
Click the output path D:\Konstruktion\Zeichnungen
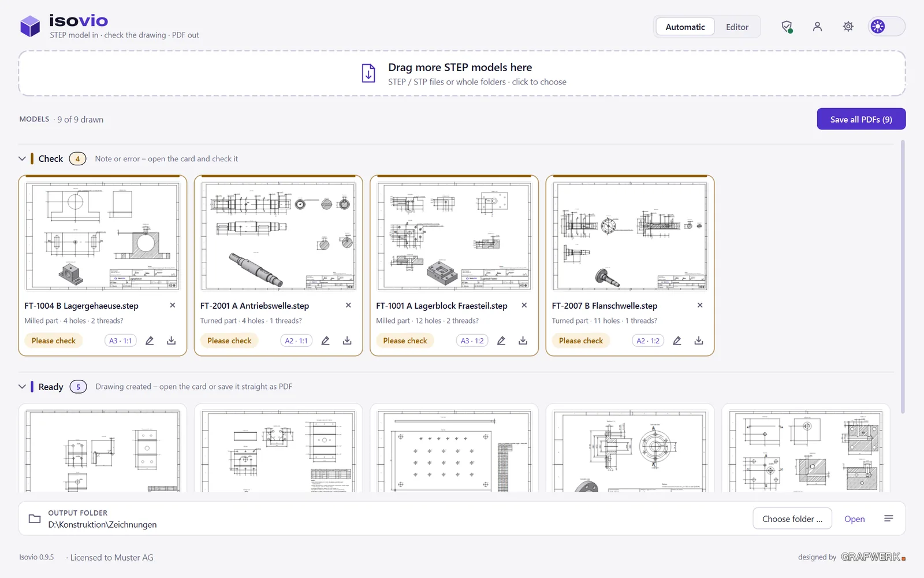pos(102,525)
